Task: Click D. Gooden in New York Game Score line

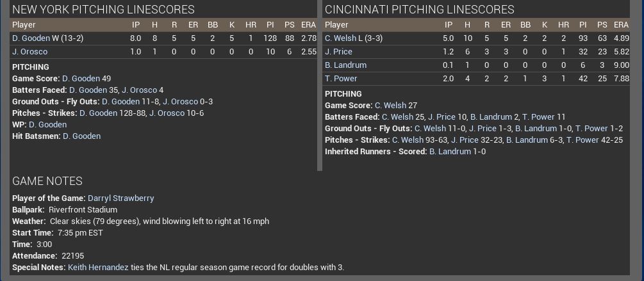Action: 81,79
